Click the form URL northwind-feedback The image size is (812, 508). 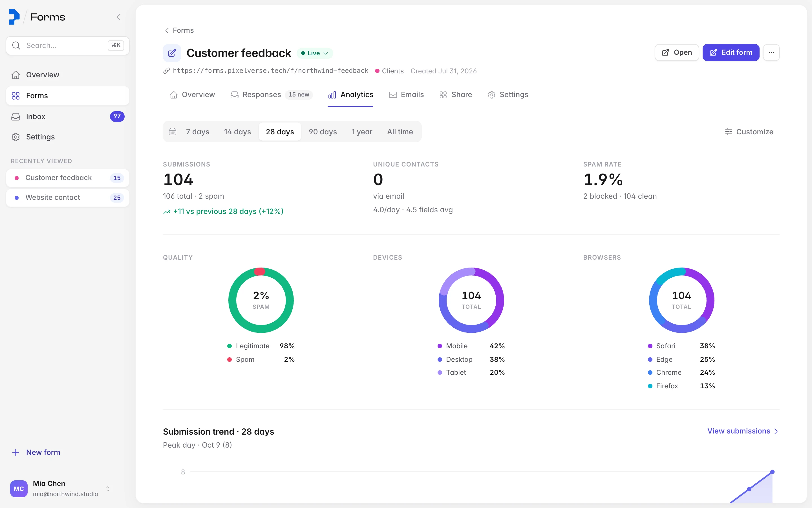pos(270,71)
